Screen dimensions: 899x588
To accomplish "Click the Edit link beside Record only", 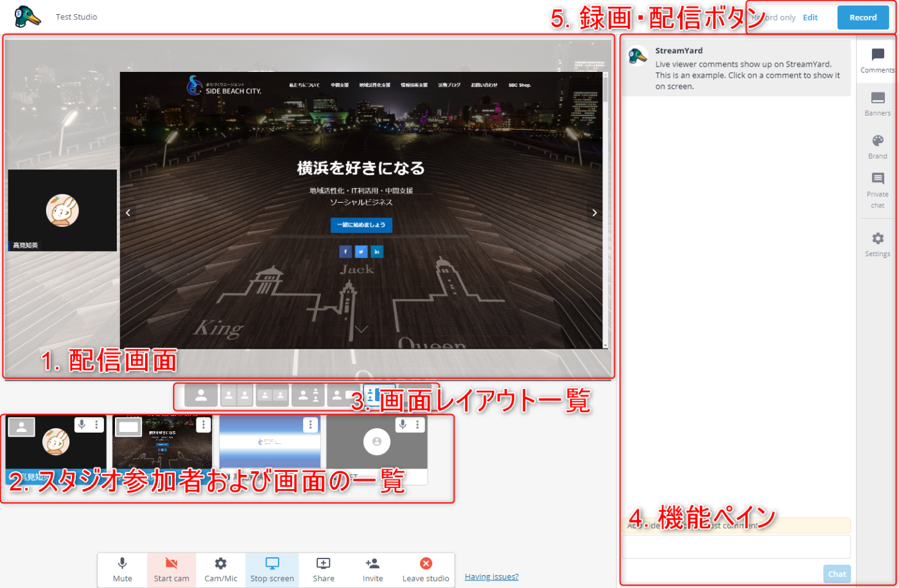I will coord(810,17).
